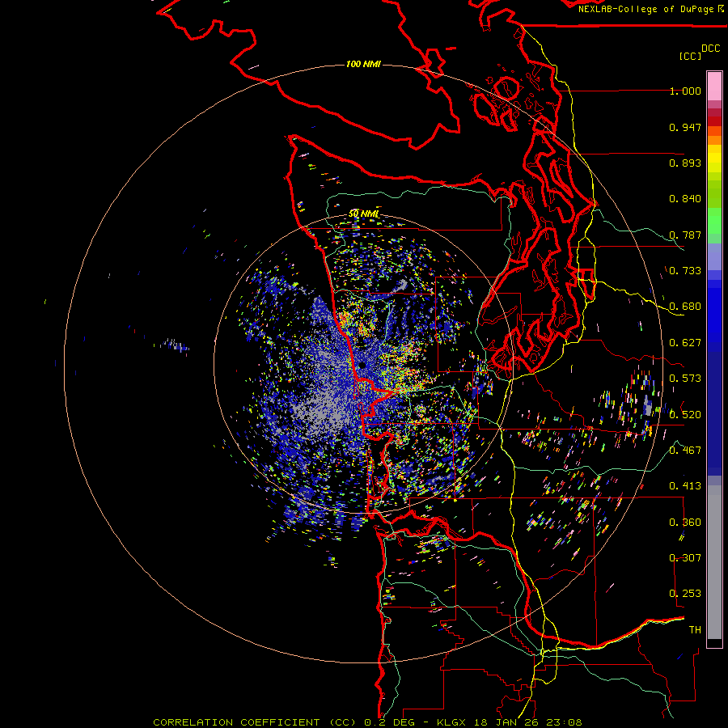Select the 50 NMI range ring label

pos(363,214)
